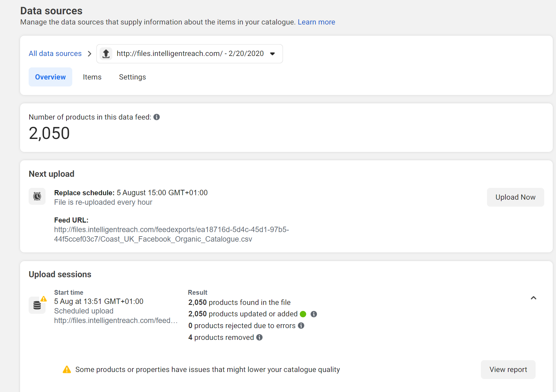Open the Settings tab
The width and height of the screenshot is (556, 392).
tap(132, 77)
